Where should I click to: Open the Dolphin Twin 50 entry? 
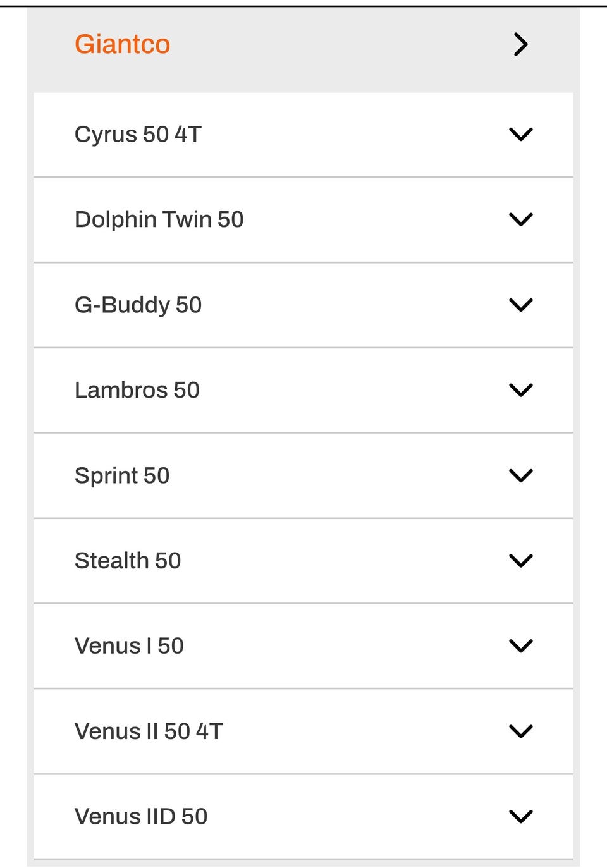coord(159,219)
